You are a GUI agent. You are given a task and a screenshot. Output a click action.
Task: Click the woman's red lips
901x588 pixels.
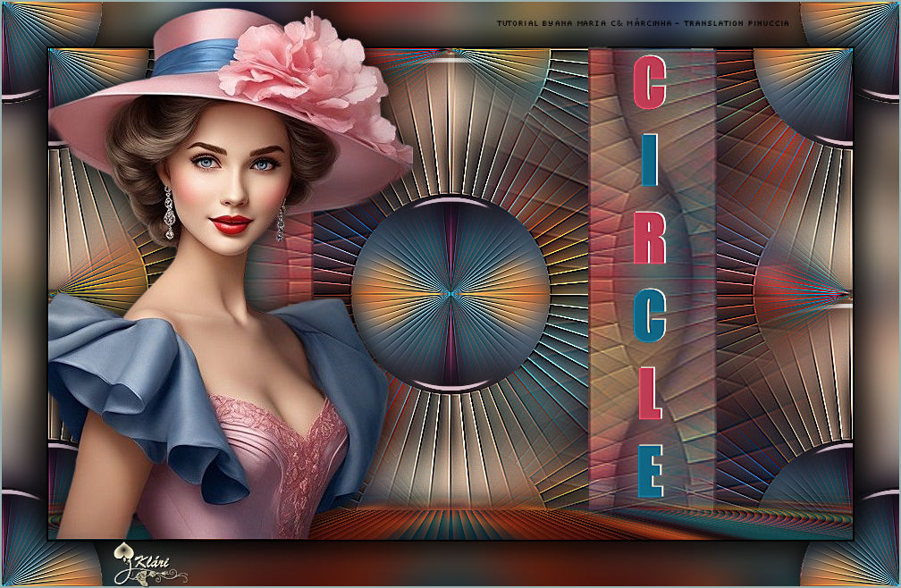231,223
